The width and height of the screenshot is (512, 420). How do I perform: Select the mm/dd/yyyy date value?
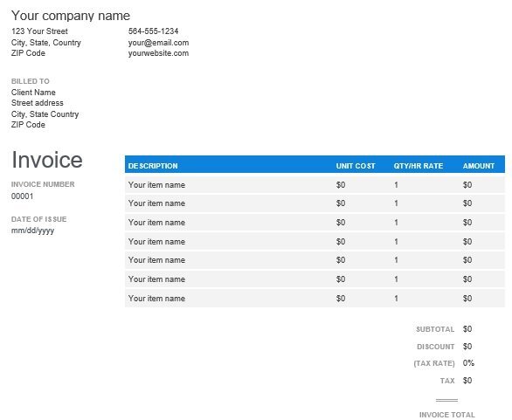[32, 231]
